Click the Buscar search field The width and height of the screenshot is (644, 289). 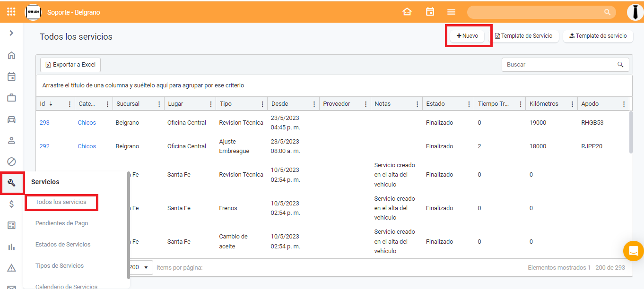coord(560,65)
